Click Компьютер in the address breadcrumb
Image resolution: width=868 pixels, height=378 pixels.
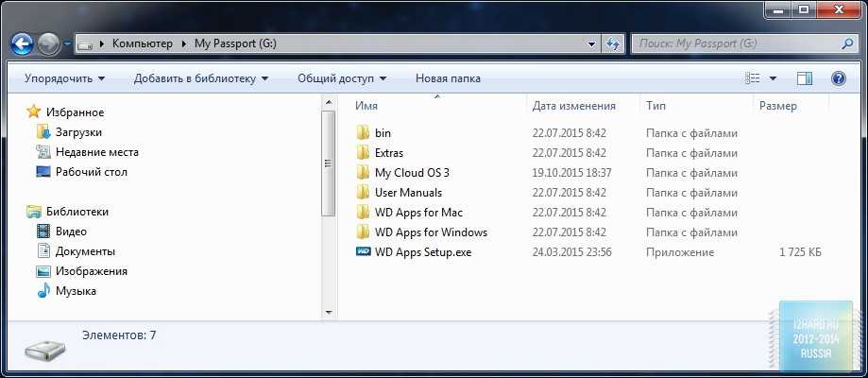point(142,43)
